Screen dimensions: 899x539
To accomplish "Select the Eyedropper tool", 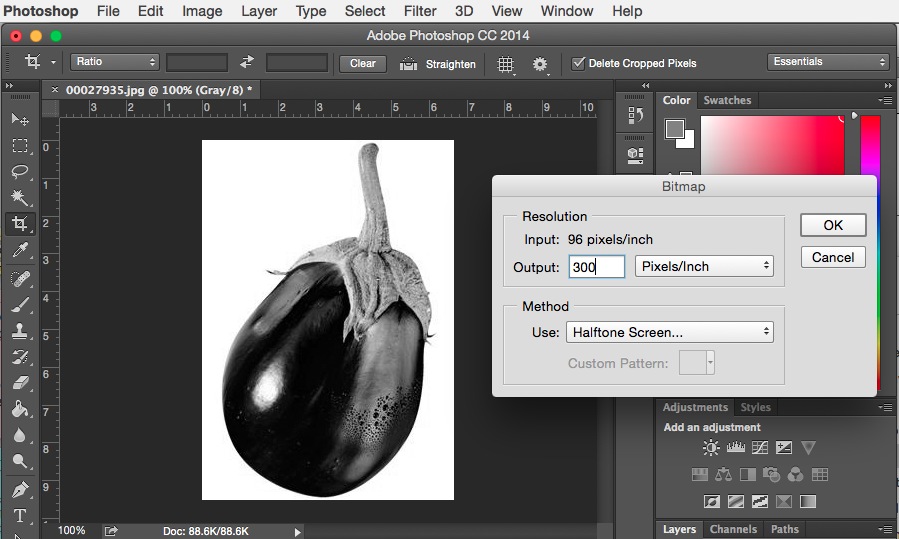I will (19, 249).
